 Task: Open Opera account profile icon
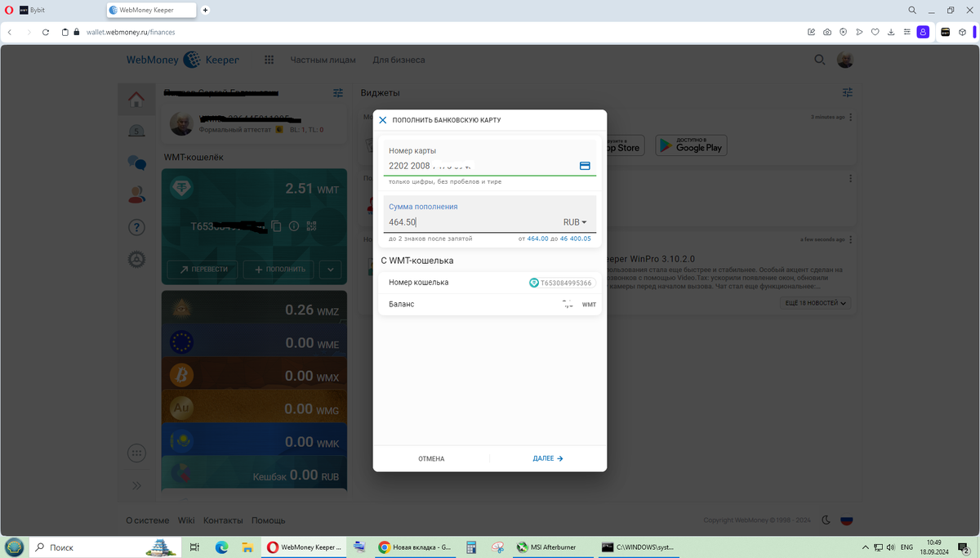click(923, 32)
